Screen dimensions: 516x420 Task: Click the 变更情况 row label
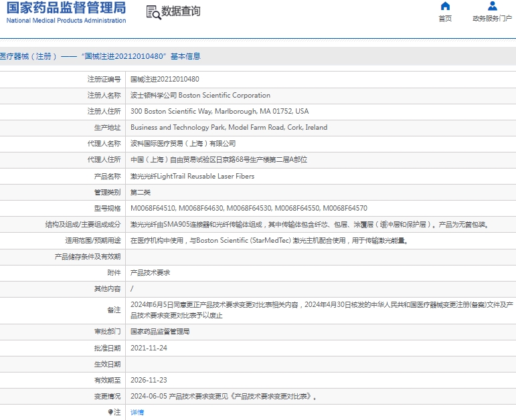(107, 397)
